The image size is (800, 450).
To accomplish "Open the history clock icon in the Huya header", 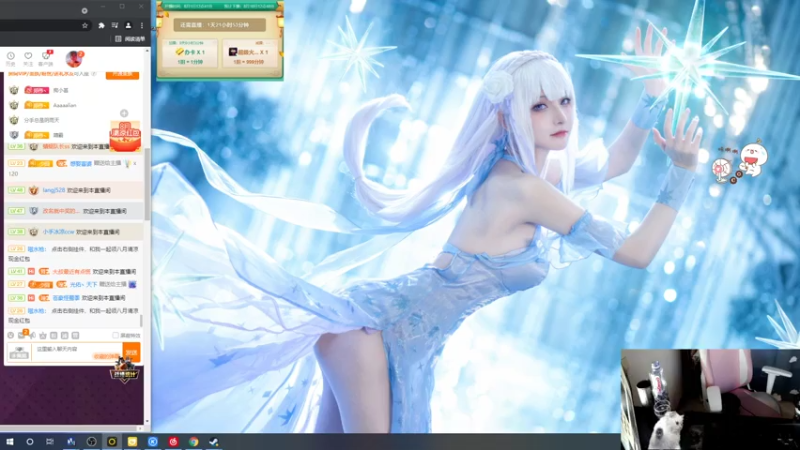I will pos(11,56).
